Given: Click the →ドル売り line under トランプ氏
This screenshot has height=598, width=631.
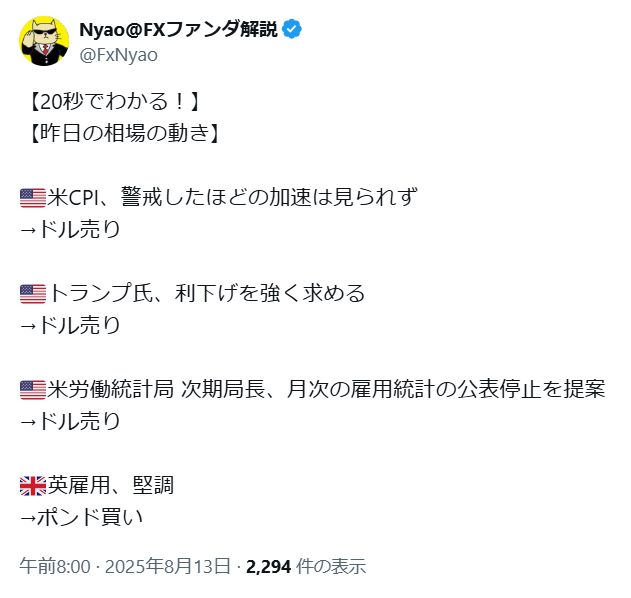Looking at the screenshot, I should point(70,325).
